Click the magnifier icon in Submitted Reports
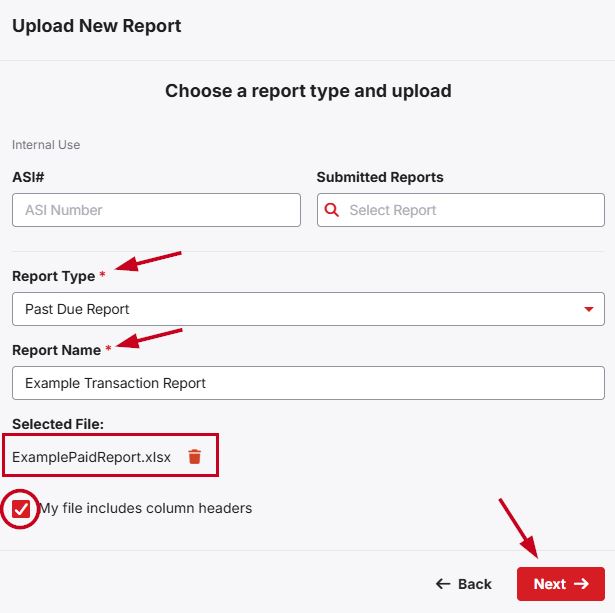615x613 pixels. point(333,210)
